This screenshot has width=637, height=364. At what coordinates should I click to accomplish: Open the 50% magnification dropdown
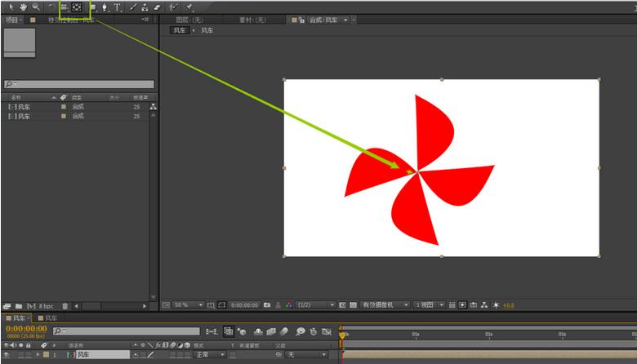coord(188,304)
